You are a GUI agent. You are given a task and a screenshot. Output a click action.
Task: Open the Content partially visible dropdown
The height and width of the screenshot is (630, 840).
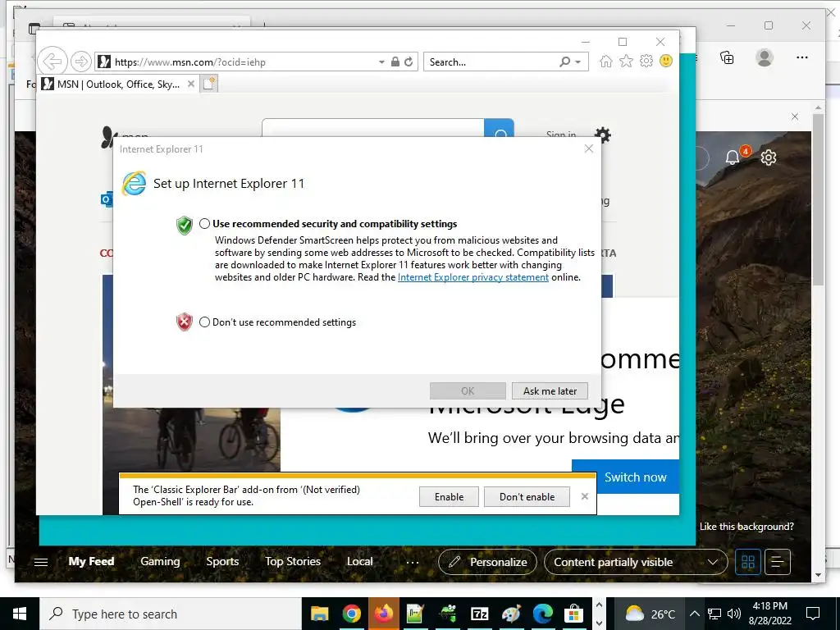click(x=636, y=562)
